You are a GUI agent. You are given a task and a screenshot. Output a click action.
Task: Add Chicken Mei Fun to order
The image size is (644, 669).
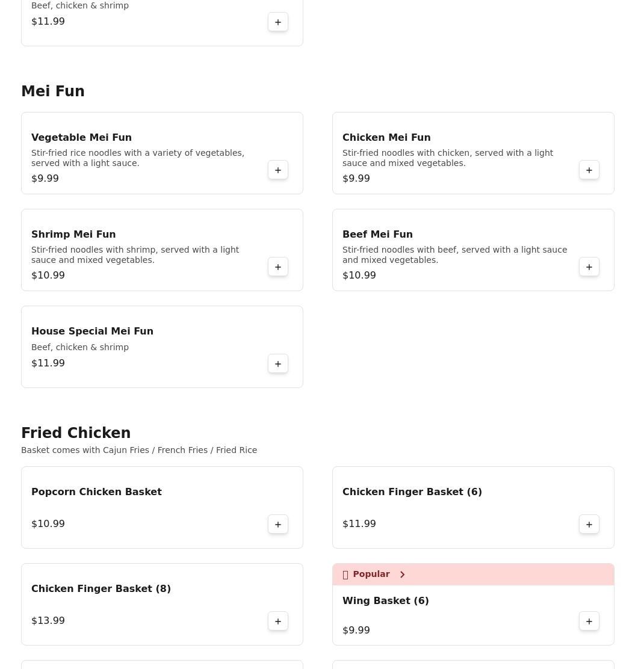click(589, 170)
